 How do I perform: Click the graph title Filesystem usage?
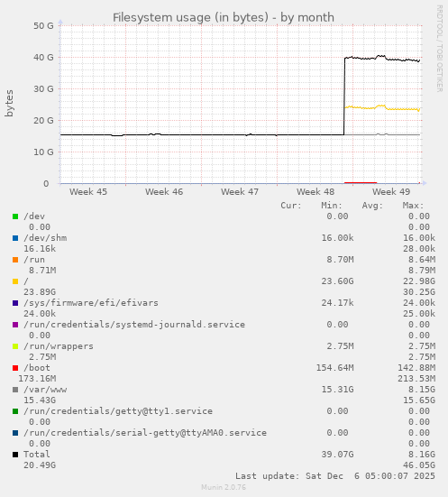[x=224, y=17]
